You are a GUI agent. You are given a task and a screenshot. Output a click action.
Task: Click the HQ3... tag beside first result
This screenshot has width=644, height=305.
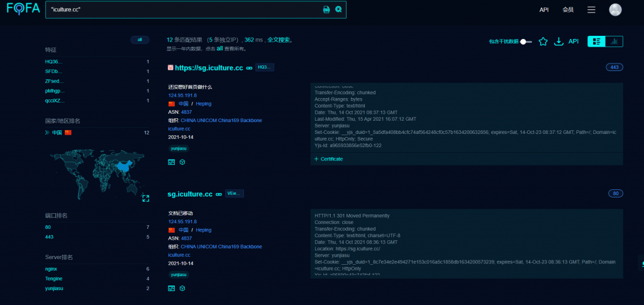[x=265, y=67]
